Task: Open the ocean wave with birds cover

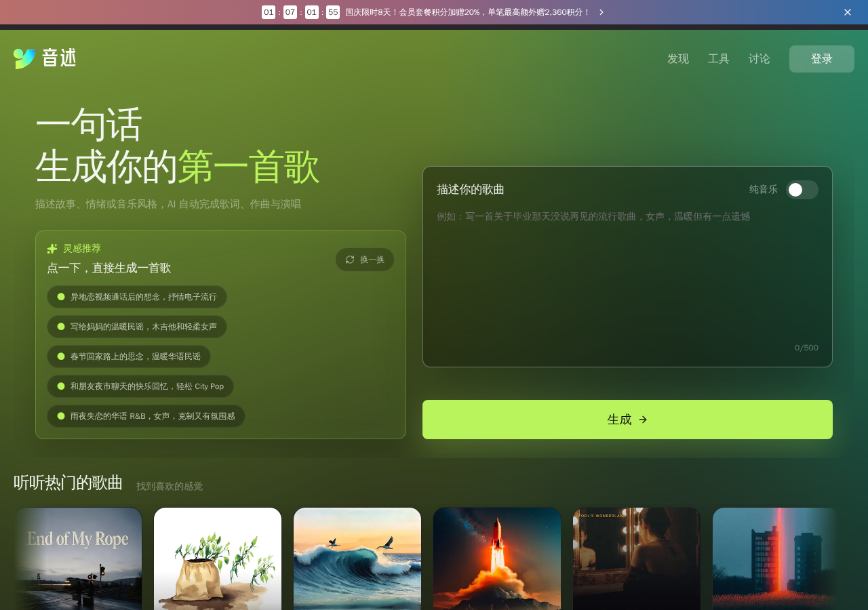Action: (357, 559)
